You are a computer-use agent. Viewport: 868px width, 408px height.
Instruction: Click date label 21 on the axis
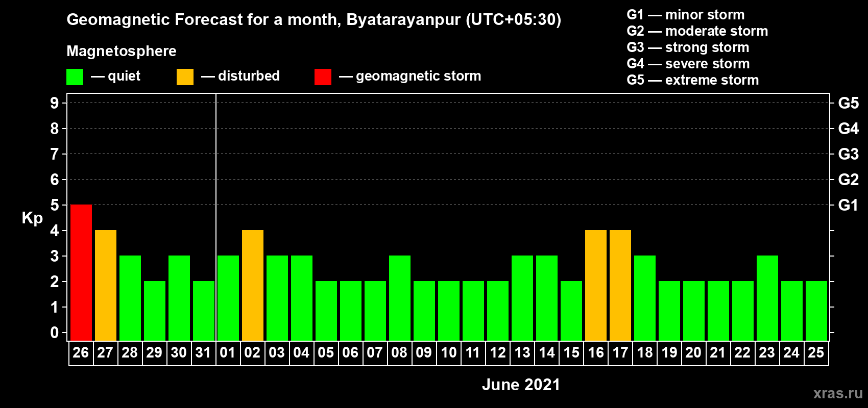point(718,352)
